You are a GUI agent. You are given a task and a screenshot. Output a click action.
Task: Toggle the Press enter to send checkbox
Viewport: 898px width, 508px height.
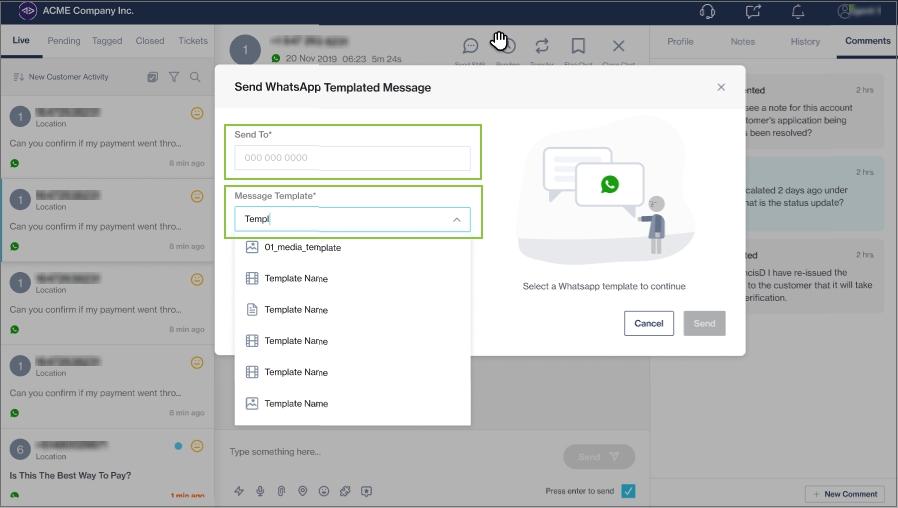tap(628, 491)
